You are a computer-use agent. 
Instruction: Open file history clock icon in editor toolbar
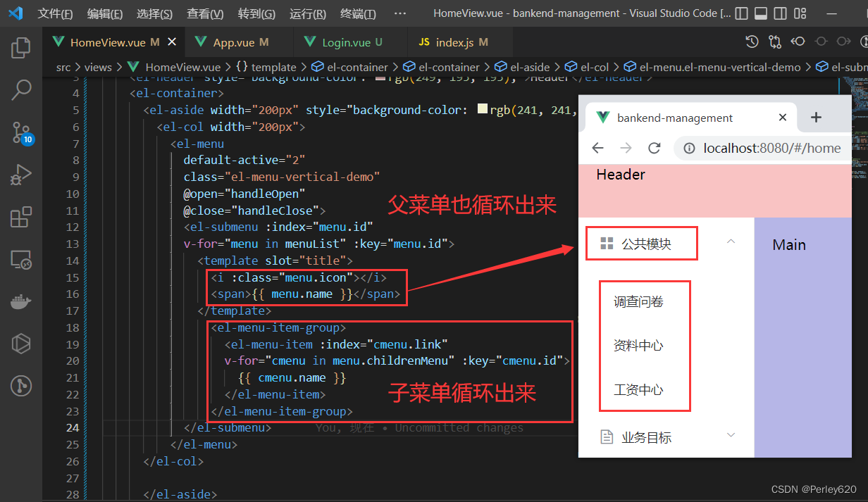click(x=752, y=42)
